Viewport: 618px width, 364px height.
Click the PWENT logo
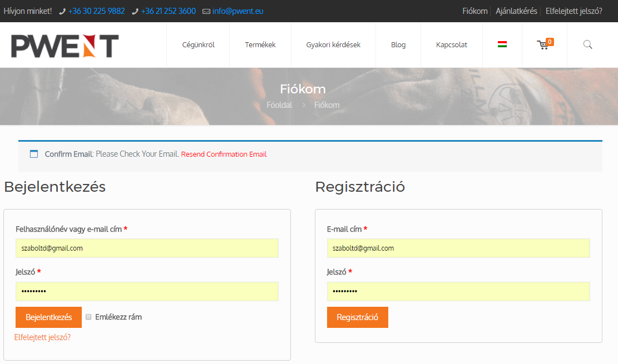(64, 44)
